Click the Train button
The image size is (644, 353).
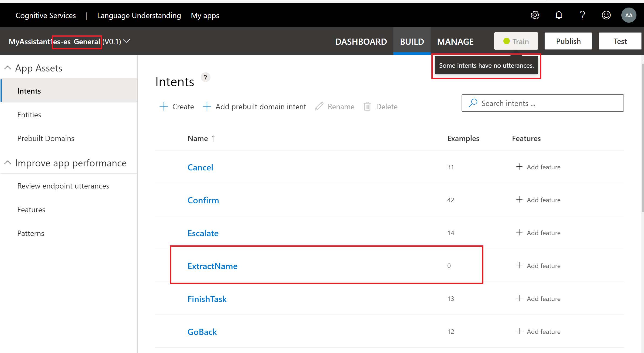[516, 41]
